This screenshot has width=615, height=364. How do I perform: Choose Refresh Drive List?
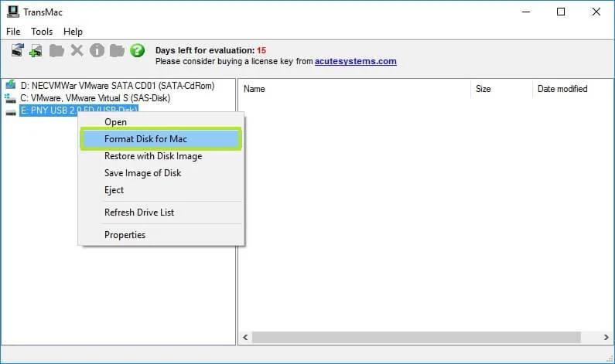click(x=161, y=213)
